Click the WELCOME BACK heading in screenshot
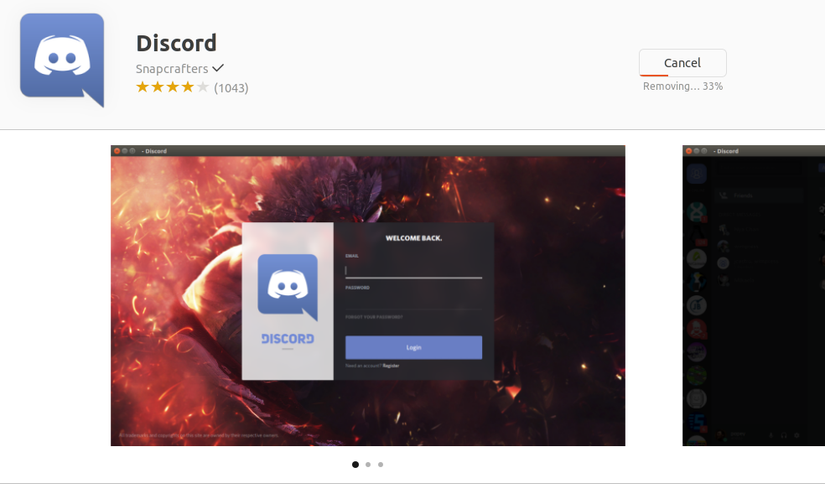The image size is (825, 484). click(414, 238)
